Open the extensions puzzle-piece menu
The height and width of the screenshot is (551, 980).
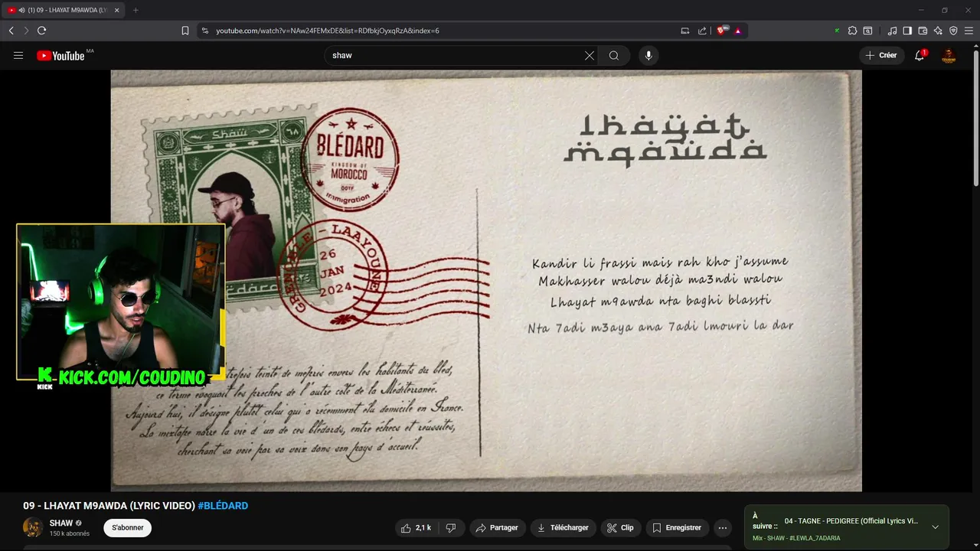coord(852,31)
